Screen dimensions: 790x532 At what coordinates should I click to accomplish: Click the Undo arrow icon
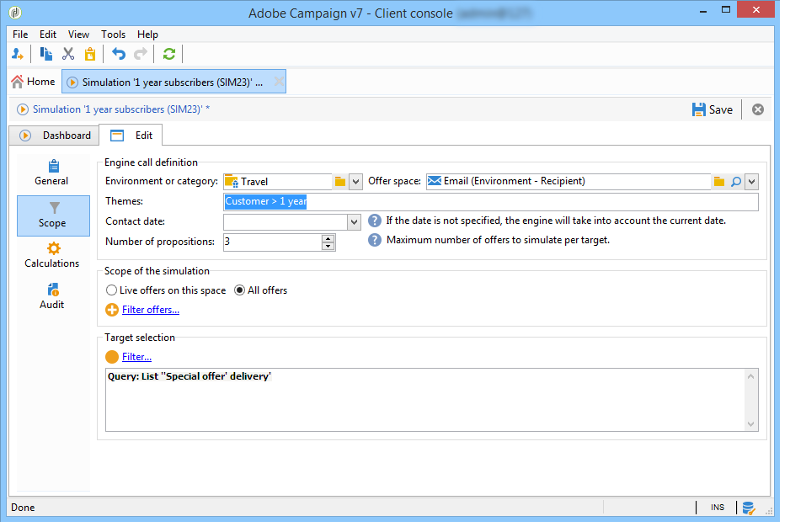[x=119, y=54]
